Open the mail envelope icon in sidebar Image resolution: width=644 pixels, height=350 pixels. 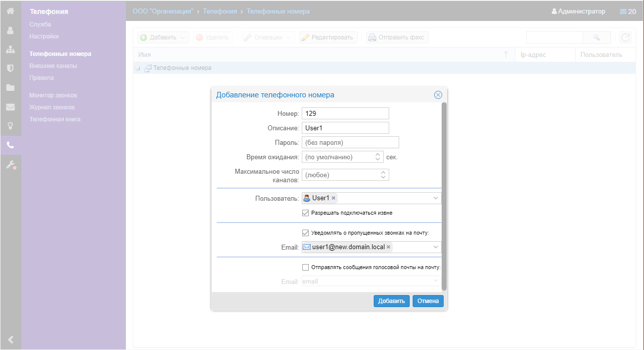tap(10, 107)
